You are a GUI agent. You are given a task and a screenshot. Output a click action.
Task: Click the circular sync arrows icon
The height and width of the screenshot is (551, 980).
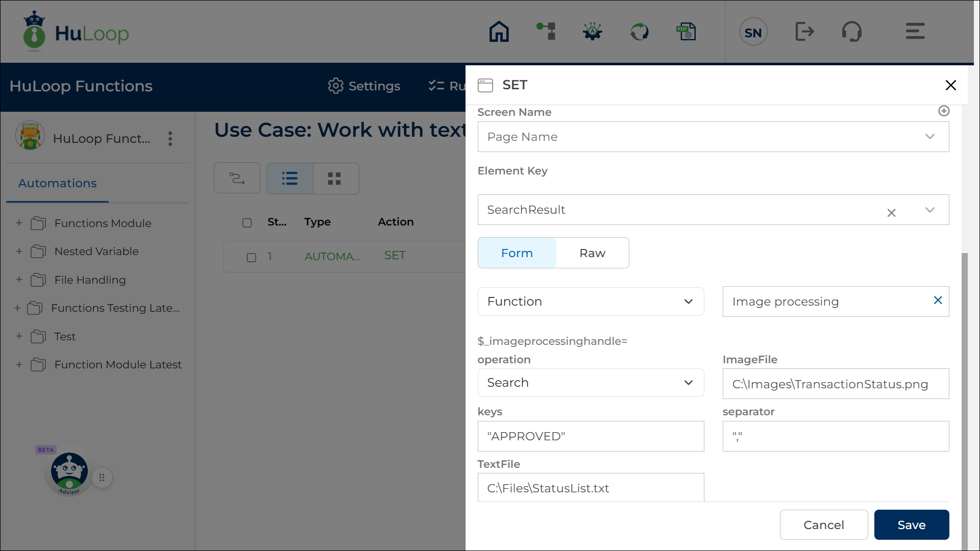[x=639, y=32]
